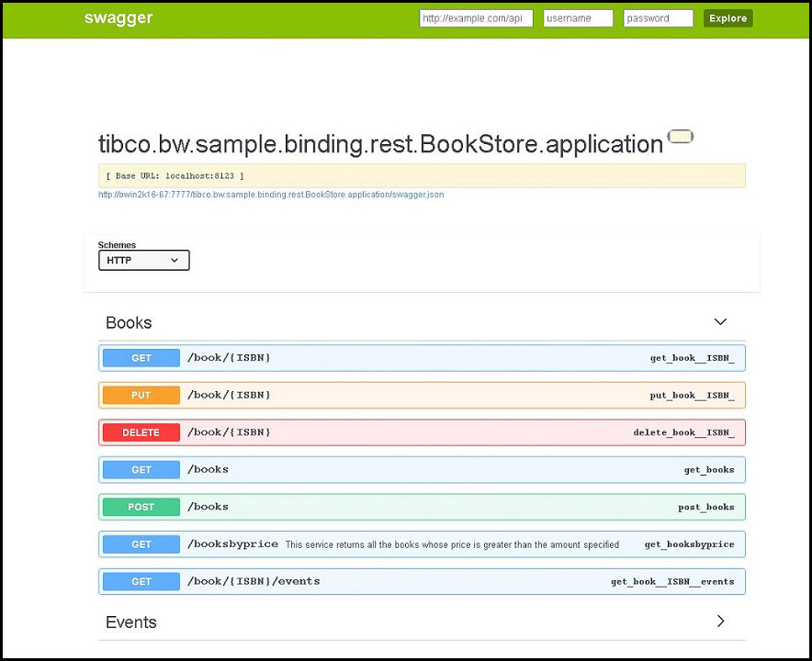The height and width of the screenshot is (661, 812).
Task: Click the GET badge for /book/{ISBN}/events
Action: tap(141, 581)
